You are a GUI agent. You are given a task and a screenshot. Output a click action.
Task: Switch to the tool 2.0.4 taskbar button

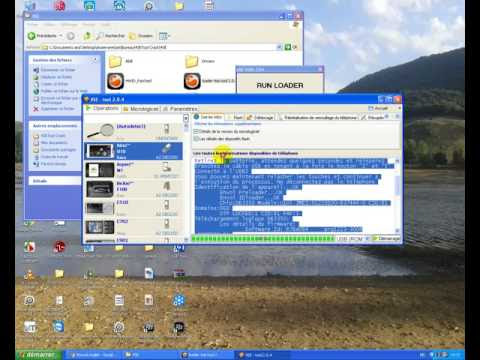pos(263,355)
